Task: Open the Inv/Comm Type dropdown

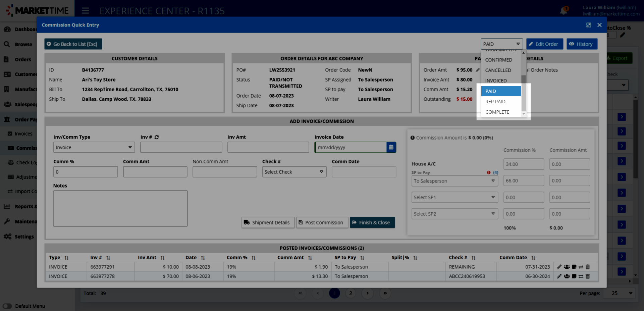Action: [x=94, y=147]
